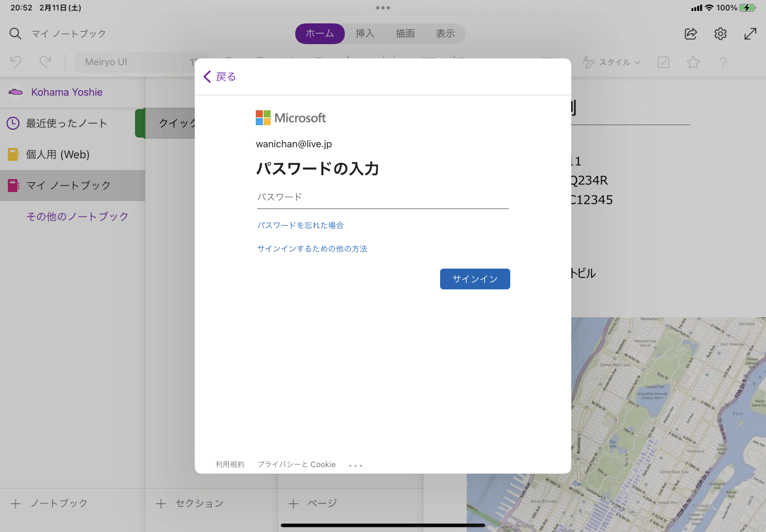Click the account avatar icon beside Kohama Yoshie

(16, 92)
